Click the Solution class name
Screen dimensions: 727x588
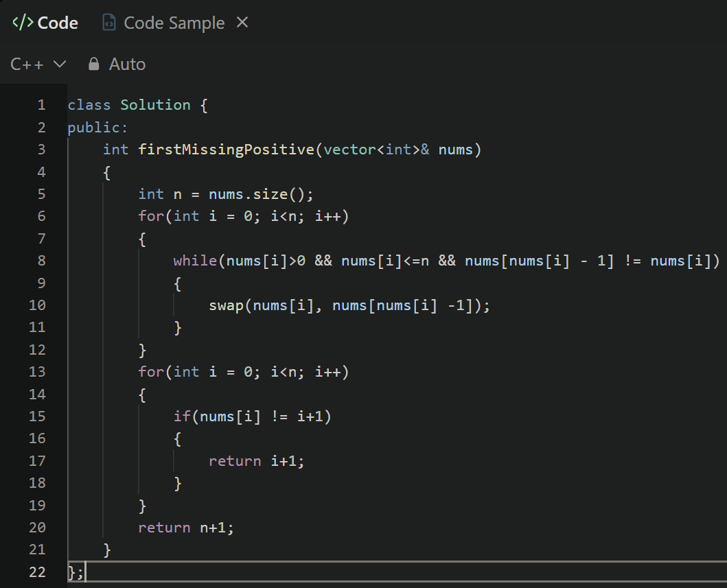pos(155,105)
